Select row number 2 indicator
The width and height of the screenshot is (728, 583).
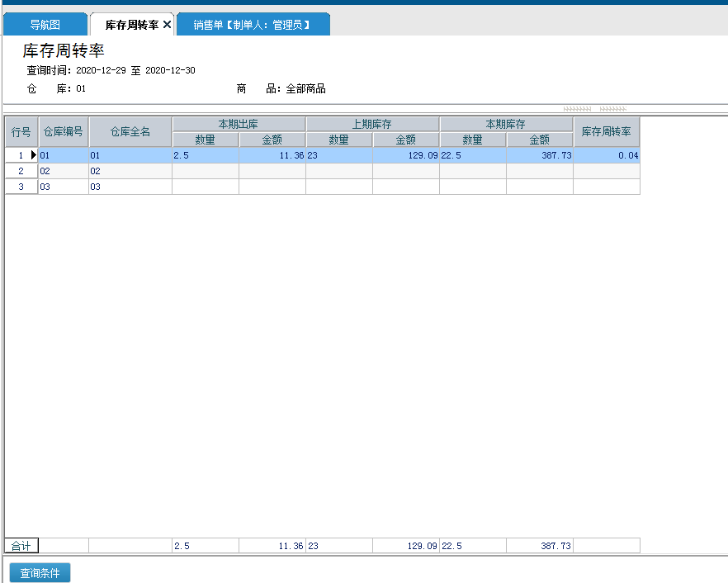click(x=21, y=171)
